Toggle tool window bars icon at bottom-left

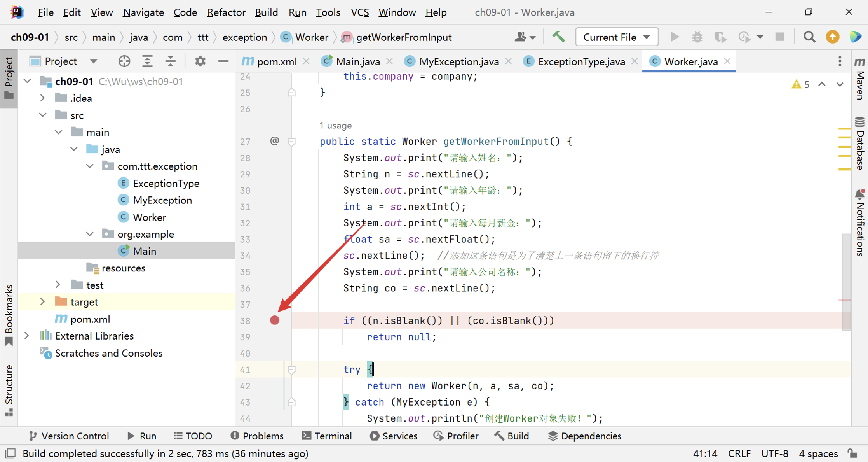click(10, 453)
